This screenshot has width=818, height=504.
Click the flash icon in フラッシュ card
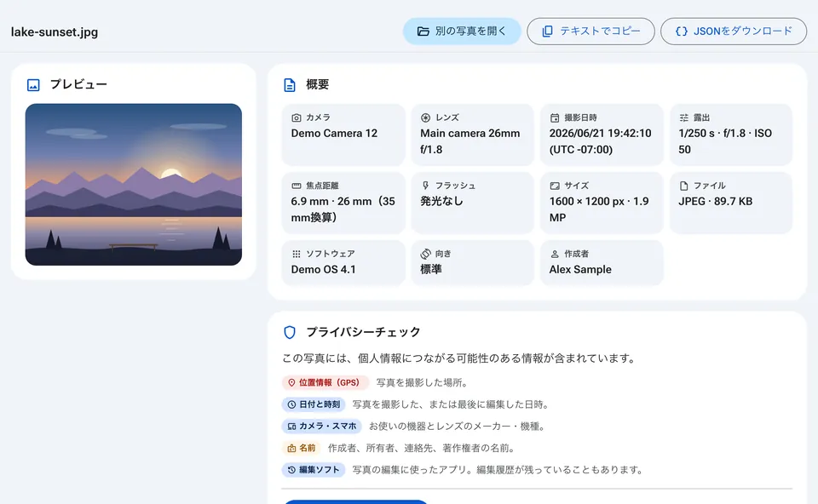click(x=426, y=186)
